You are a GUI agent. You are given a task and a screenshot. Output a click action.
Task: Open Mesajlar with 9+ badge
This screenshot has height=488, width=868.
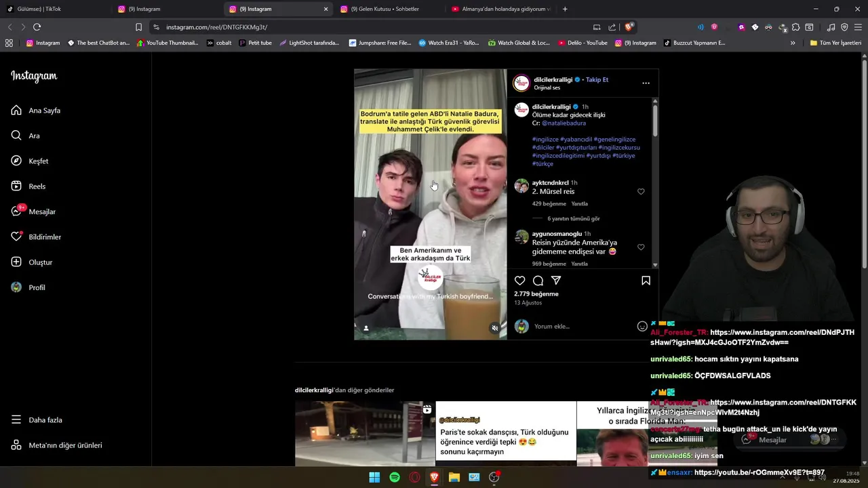33,211
